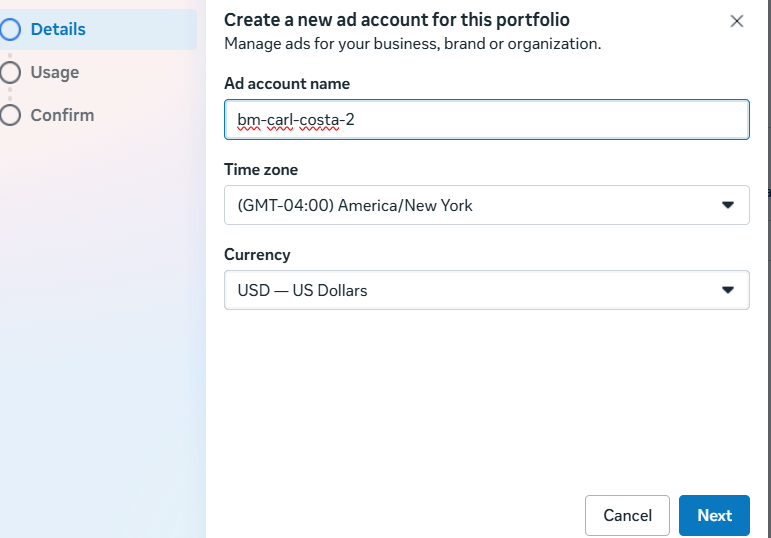This screenshot has height=538, width=771.
Task: Click the "Time zone" field label
Action: pyautogui.click(x=261, y=170)
